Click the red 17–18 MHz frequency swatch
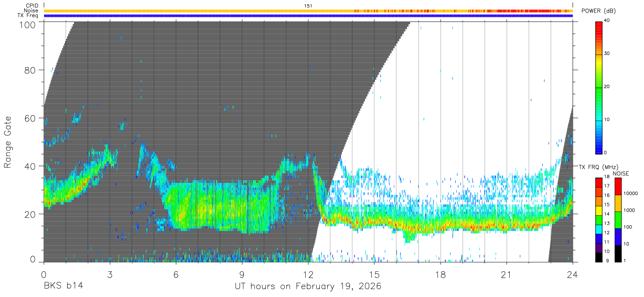Image resolution: width=644 pixels, height=297 pixels. [599, 182]
